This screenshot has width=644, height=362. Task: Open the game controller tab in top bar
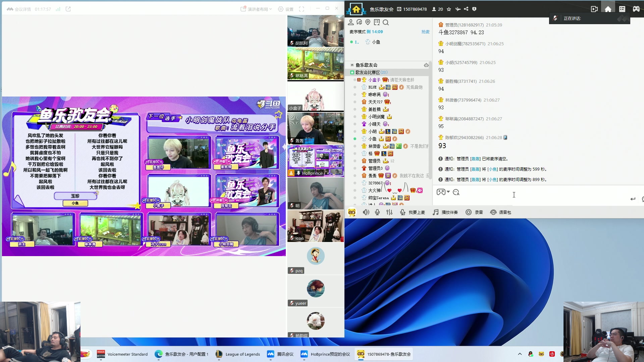click(636, 9)
